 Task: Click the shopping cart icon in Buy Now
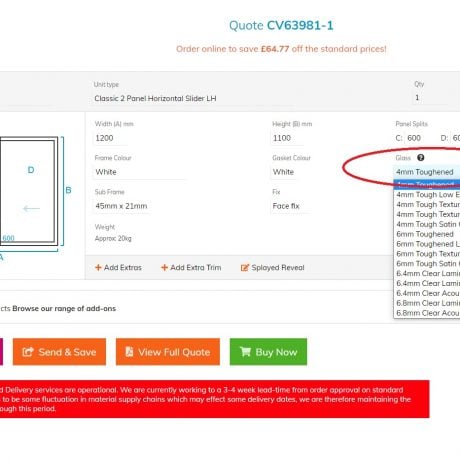pos(245,352)
